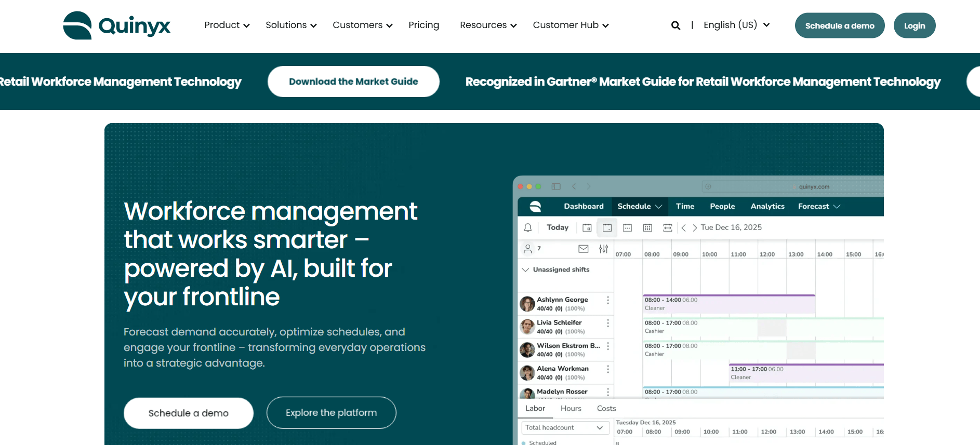Open the English (US) language selector
This screenshot has height=445, width=980.
coord(736,25)
